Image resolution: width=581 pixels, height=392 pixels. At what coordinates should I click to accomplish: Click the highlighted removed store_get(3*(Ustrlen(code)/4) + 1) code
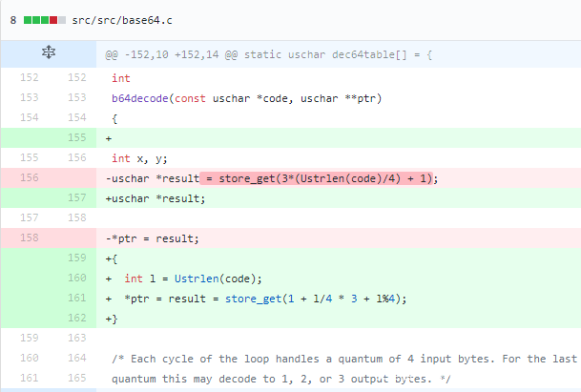pyautogui.click(x=325, y=178)
